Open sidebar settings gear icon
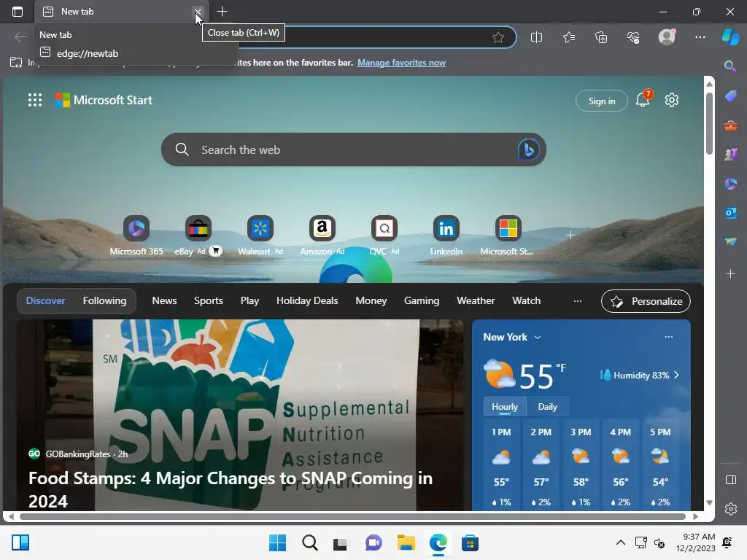Image resolution: width=747 pixels, height=560 pixels. point(731,509)
